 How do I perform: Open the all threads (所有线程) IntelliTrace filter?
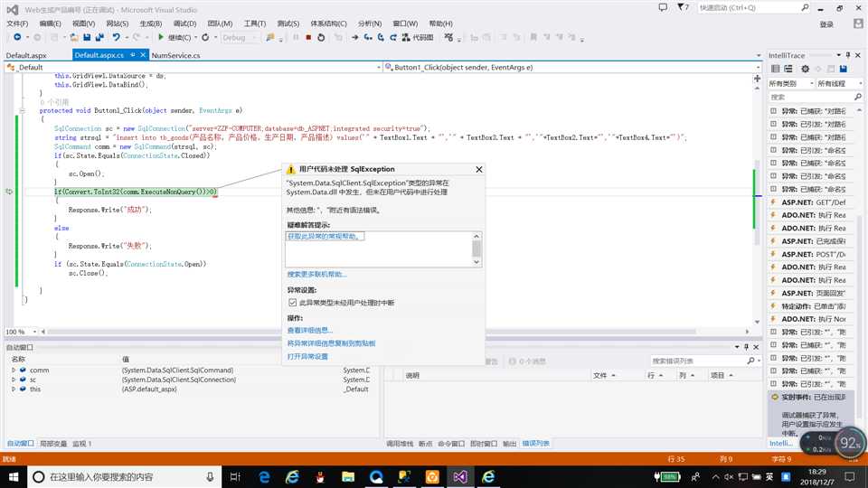(x=839, y=83)
